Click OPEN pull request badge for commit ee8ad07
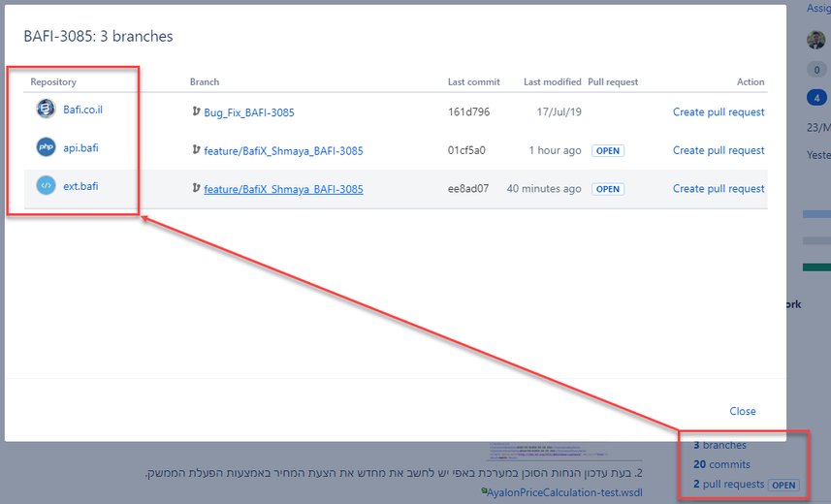Image resolution: width=831 pixels, height=504 pixels. pos(608,189)
